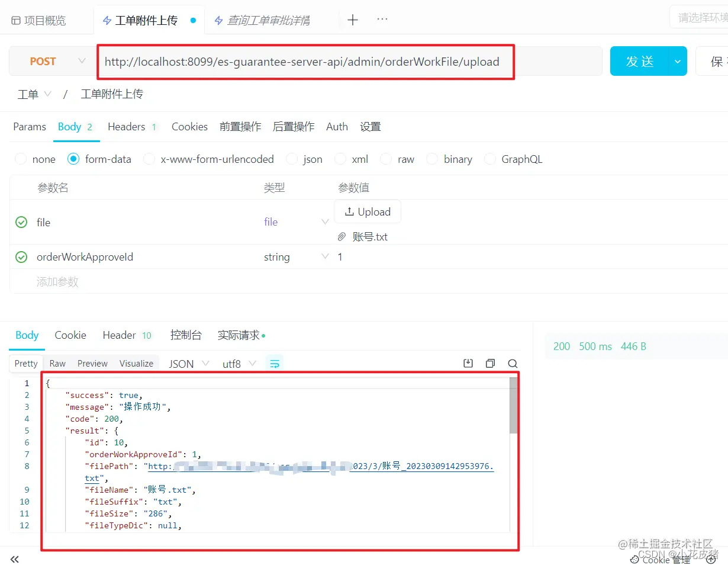Open the 项目概览 tab
This screenshot has width=728, height=565.
[39, 20]
